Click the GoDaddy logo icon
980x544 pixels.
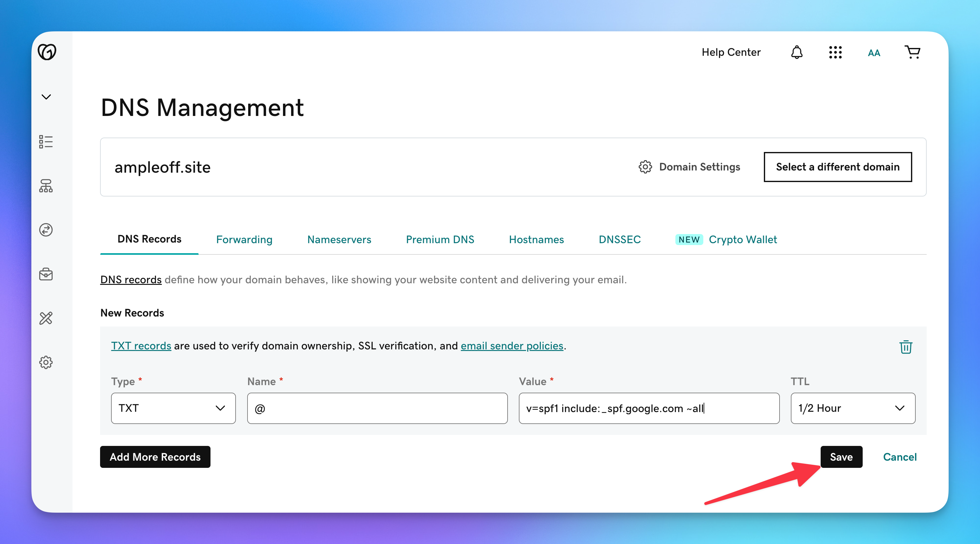point(47,52)
